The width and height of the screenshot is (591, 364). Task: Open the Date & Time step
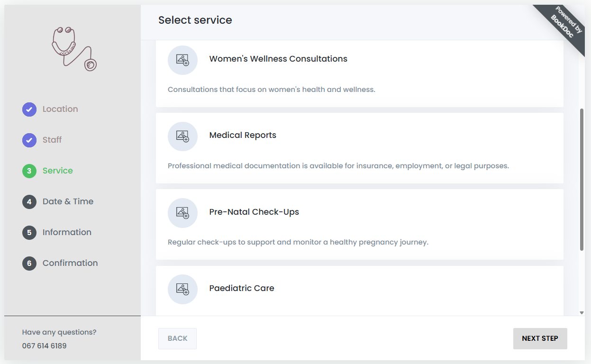68,201
